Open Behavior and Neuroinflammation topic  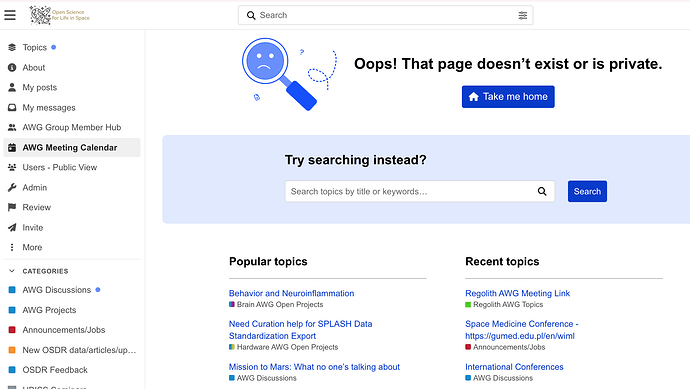[x=291, y=294]
